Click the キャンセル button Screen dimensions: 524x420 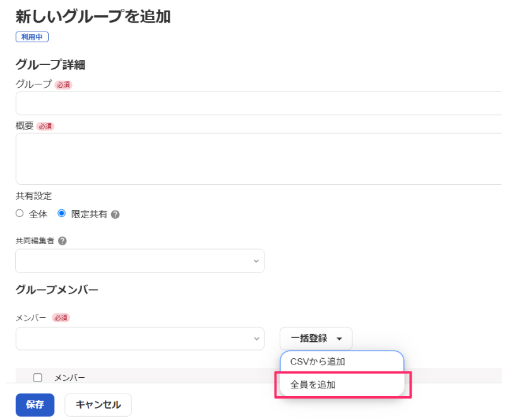click(x=98, y=405)
